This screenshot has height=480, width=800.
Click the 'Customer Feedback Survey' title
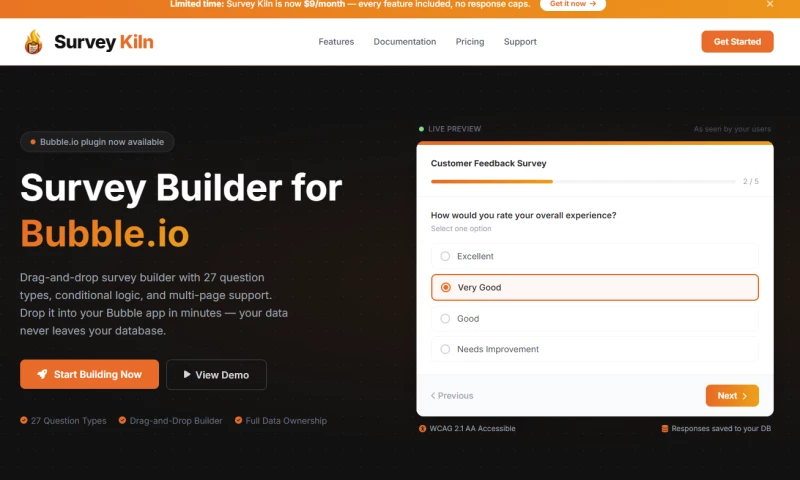488,163
